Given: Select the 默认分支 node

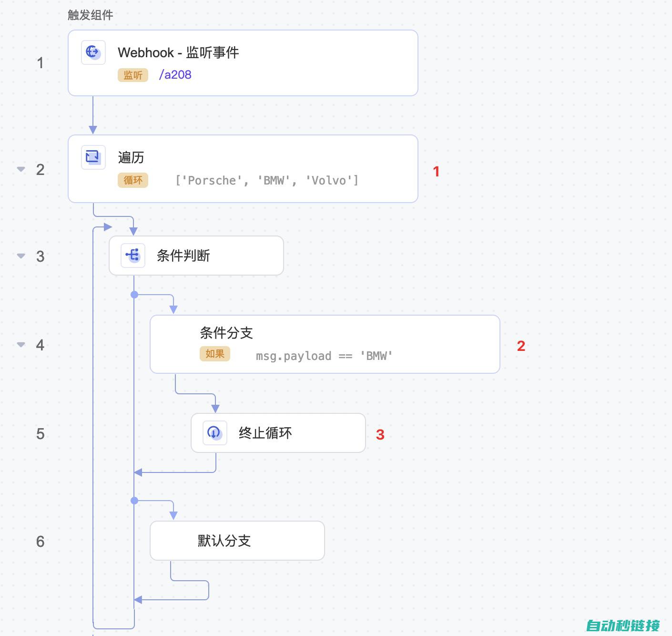Looking at the screenshot, I should pyautogui.click(x=237, y=541).
